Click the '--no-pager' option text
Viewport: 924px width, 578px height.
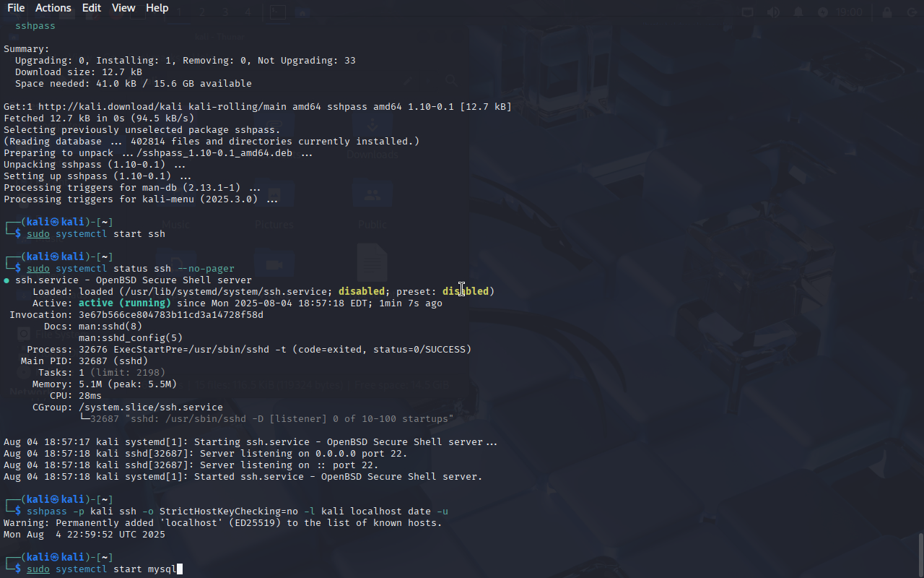[206, 269]
